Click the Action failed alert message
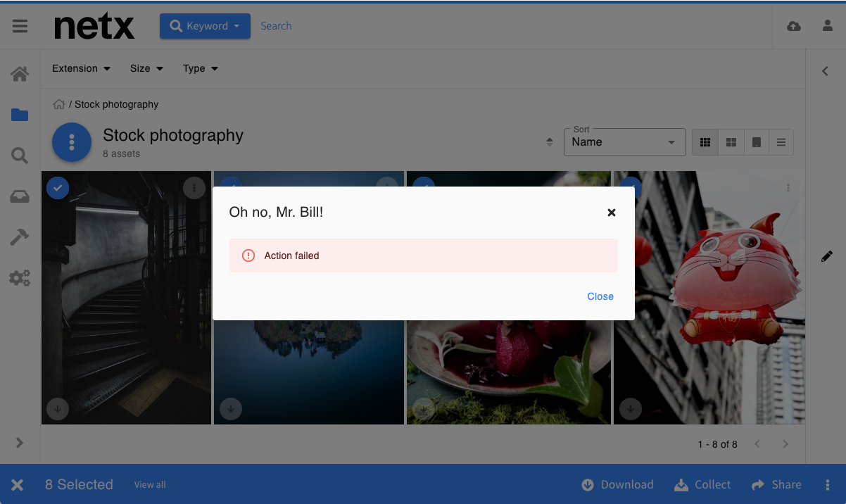The image size is (846, 504). [x=424, y=256]
